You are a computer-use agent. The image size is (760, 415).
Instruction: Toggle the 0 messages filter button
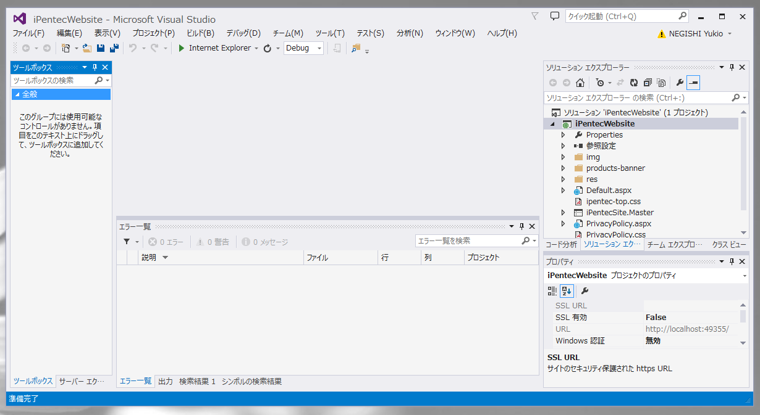tap(265, 241)
